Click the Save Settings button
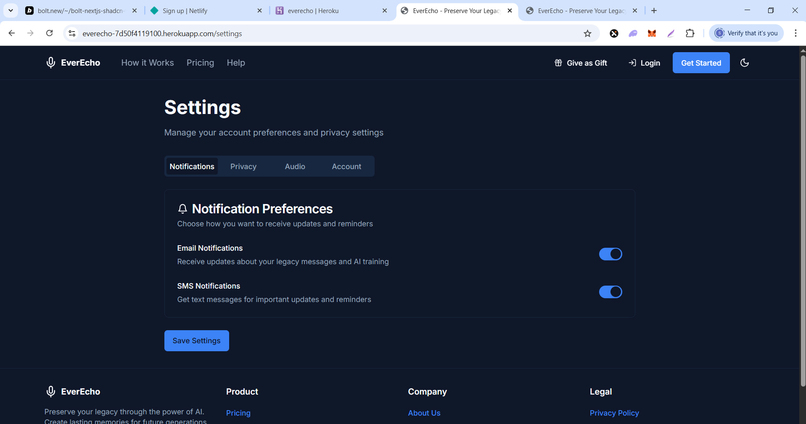The height and width of the screenshot is (424, 806). click(196, 341)
